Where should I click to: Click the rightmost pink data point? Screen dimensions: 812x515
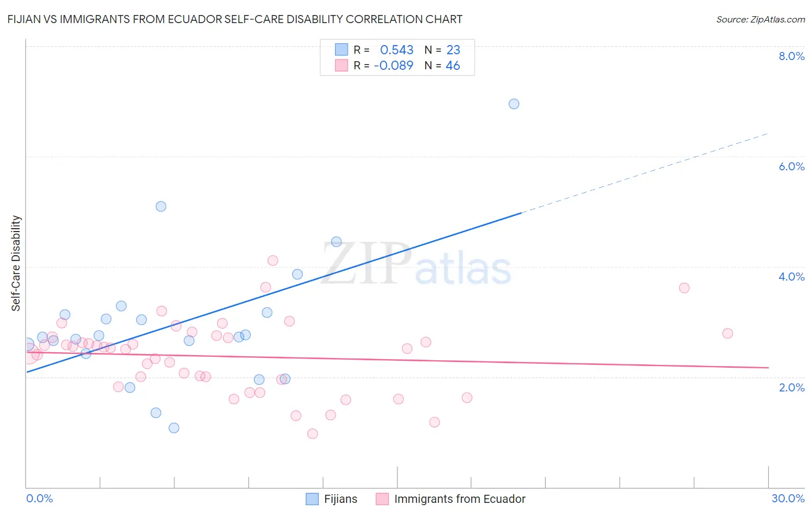coord(728,333)
